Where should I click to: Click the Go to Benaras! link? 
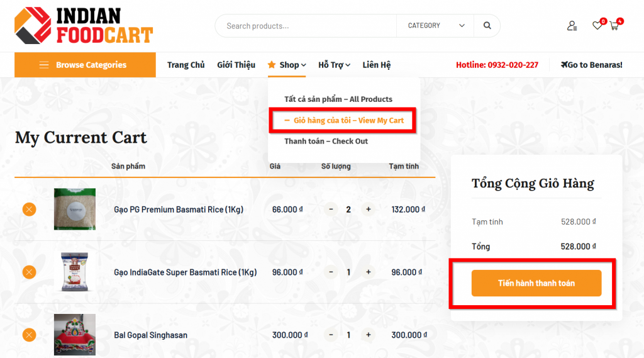coord(591,65)
